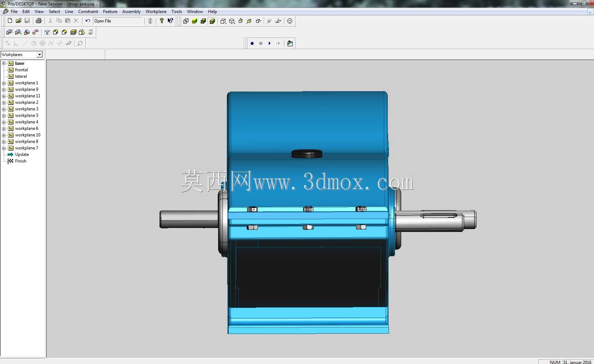Expand the workplane 11 node
This screenshot has height=364, width=594.
coord(4,96)
